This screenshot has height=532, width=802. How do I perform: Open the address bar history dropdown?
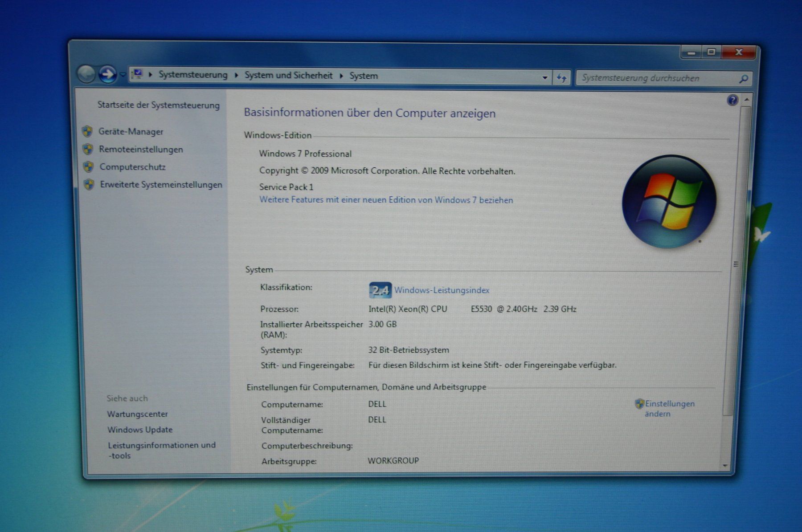[x=544, y=77]
